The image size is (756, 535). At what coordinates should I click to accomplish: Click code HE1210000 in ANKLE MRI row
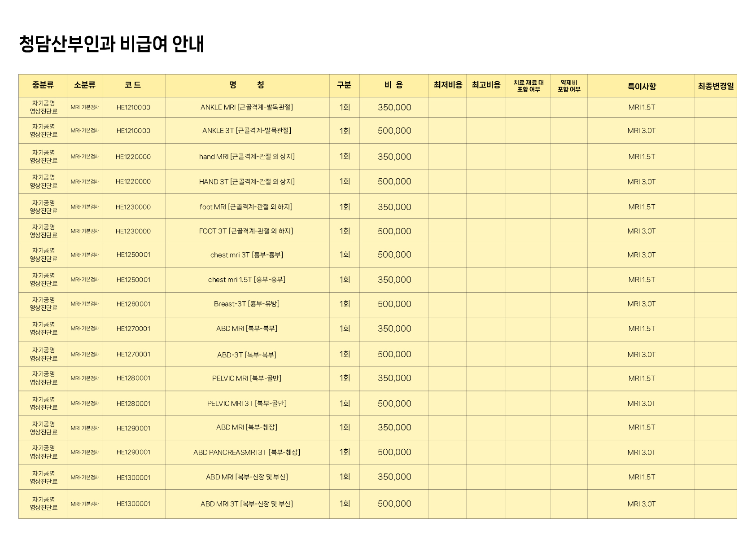(133, 107)
